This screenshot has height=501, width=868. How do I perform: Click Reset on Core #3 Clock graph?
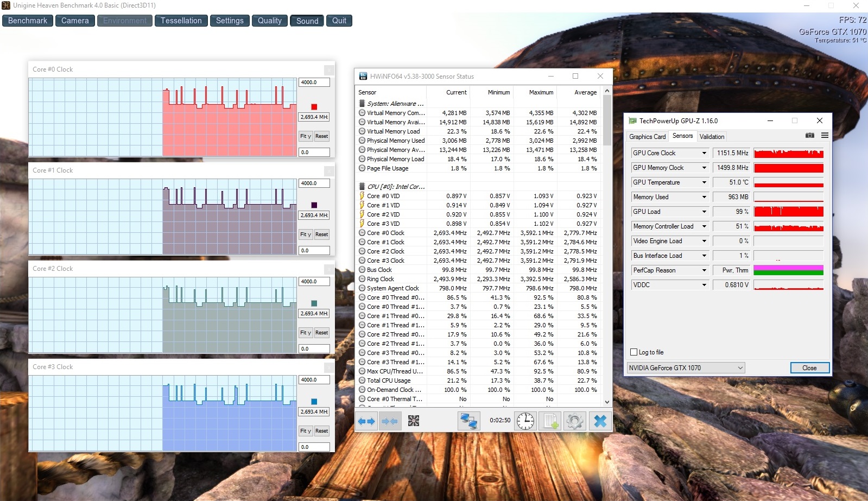(x=321, y=431)
